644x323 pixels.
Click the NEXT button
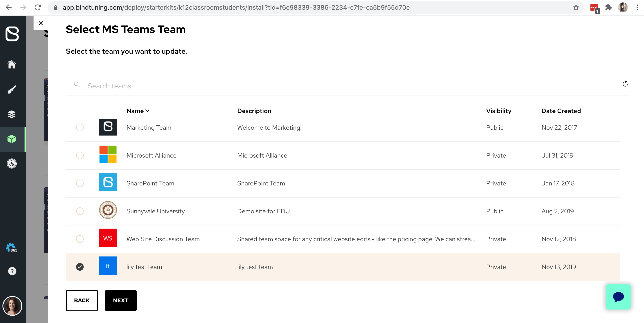click(x=121, y=301)
